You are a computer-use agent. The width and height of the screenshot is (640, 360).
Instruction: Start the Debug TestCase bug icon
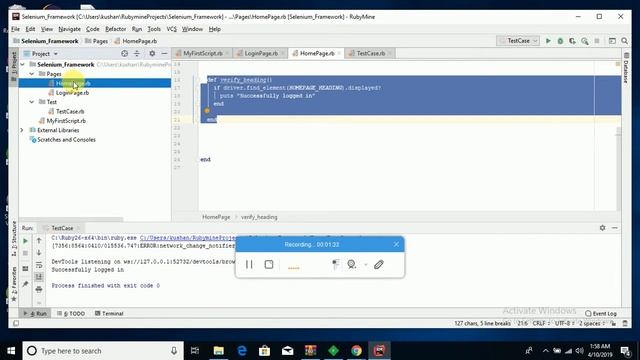pyautogui.click(x=560, y=41)
